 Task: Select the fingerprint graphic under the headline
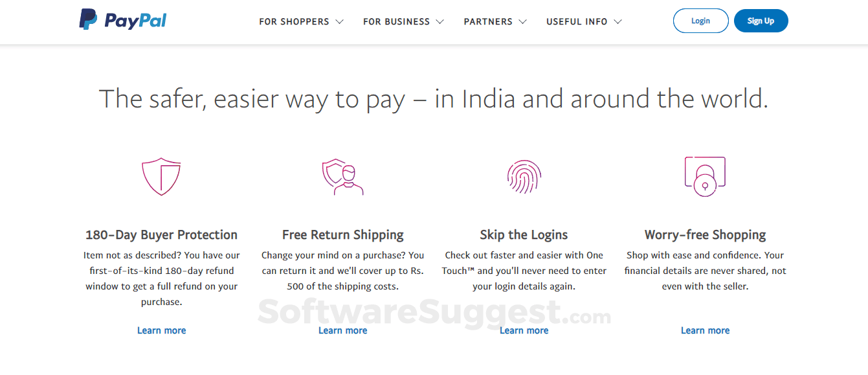pos(524,176)
